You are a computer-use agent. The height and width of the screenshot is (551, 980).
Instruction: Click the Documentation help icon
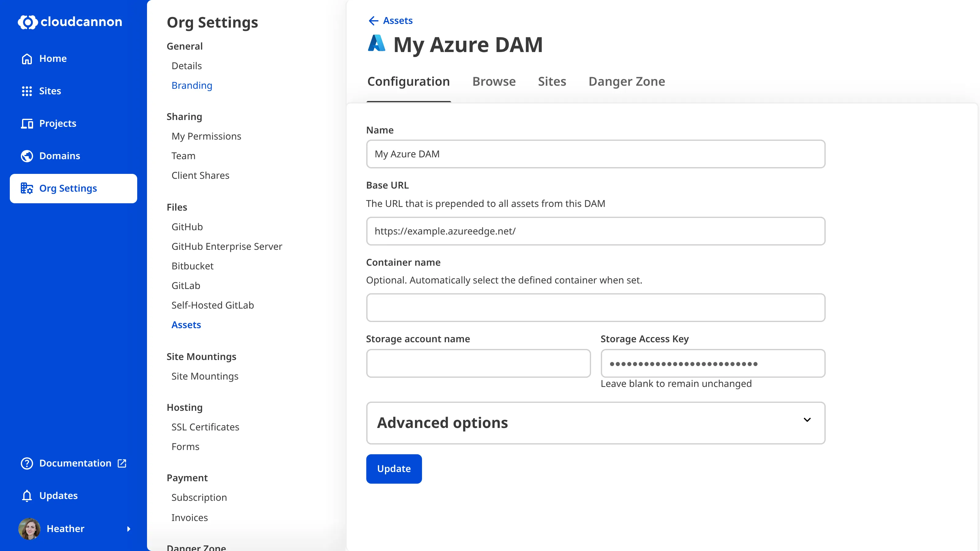[x=27, y=463]
